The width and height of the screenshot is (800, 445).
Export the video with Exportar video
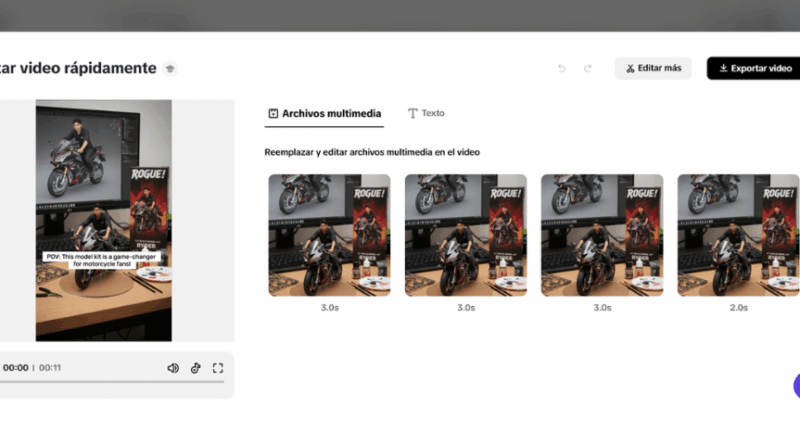755,68
